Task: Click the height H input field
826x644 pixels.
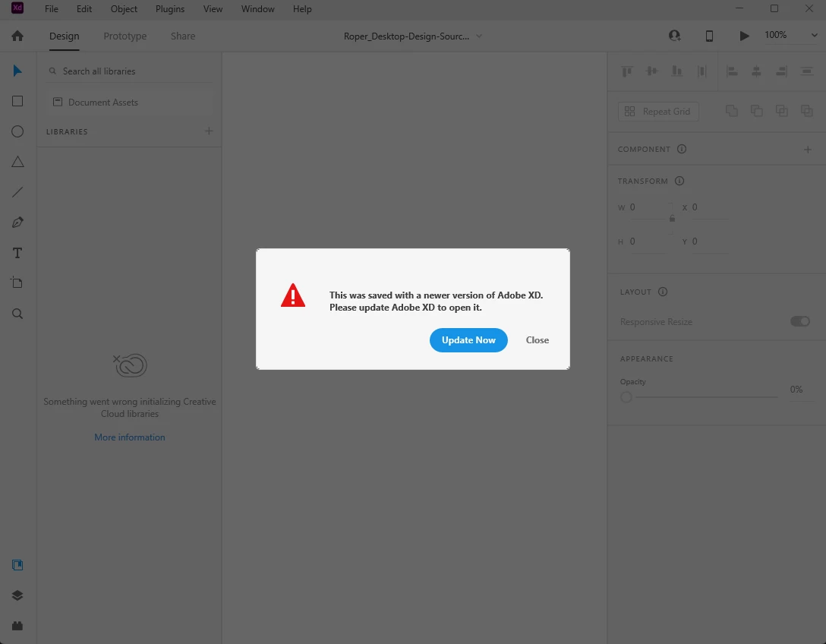Action: 648,241
